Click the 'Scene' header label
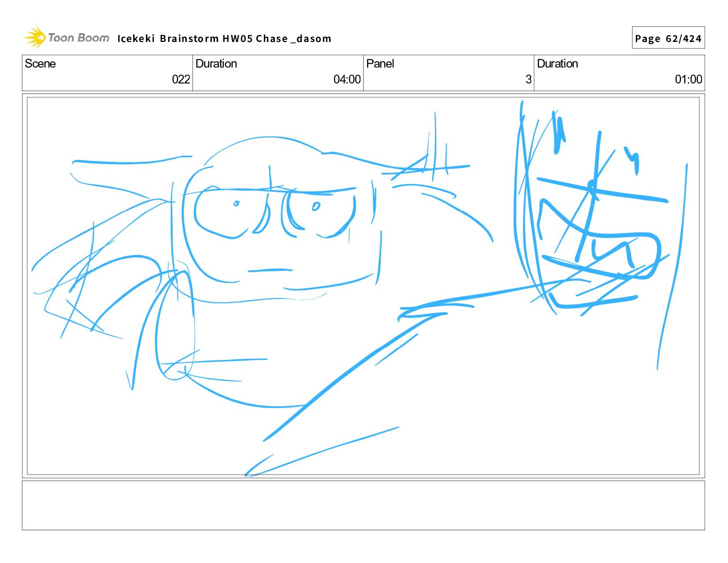 pos(40,64)
